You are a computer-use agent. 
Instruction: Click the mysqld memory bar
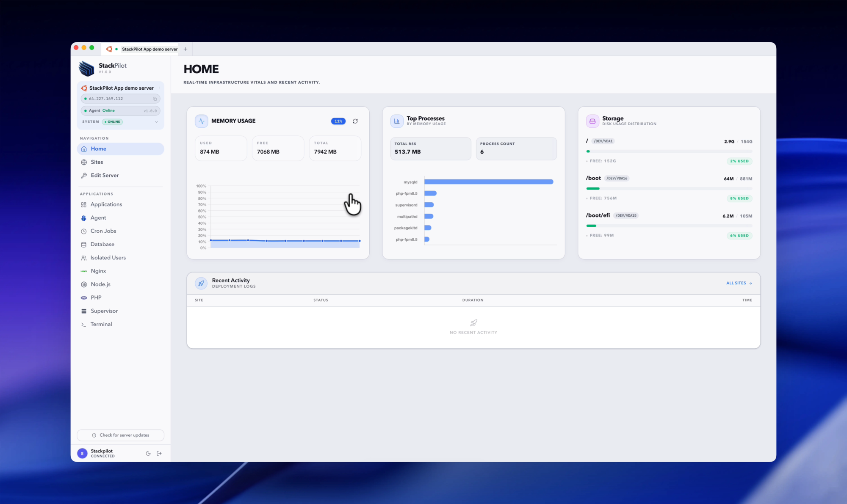[489, 182]
